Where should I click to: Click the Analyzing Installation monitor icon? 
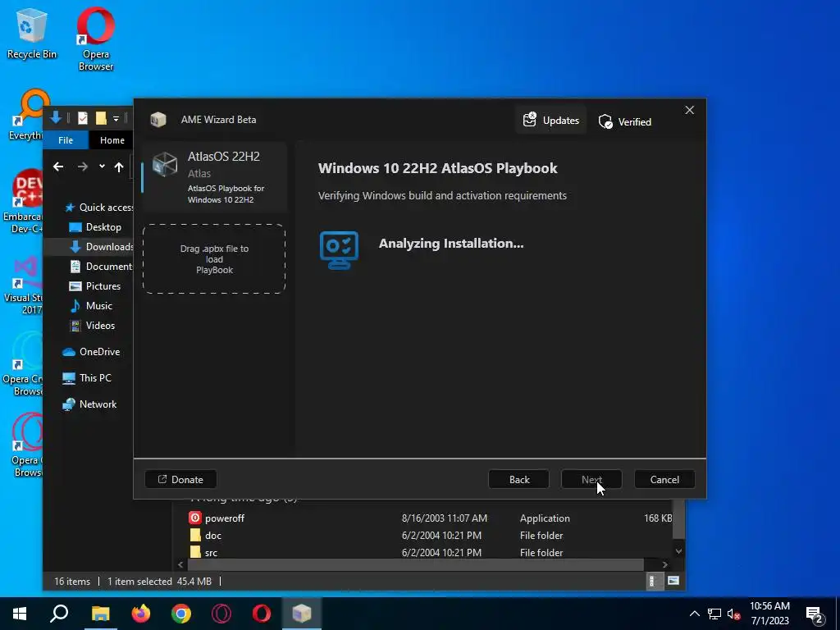pos(339,250)
